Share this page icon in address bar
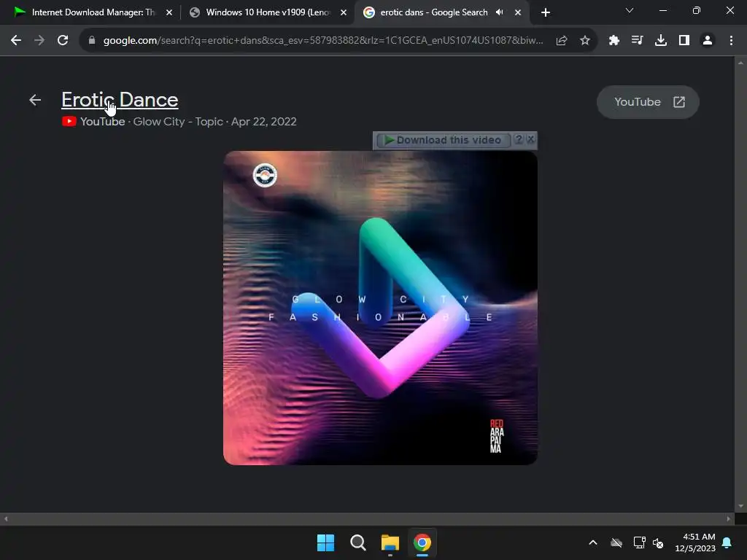The width and height of the screenshot is (747, 560). (562, 41)
